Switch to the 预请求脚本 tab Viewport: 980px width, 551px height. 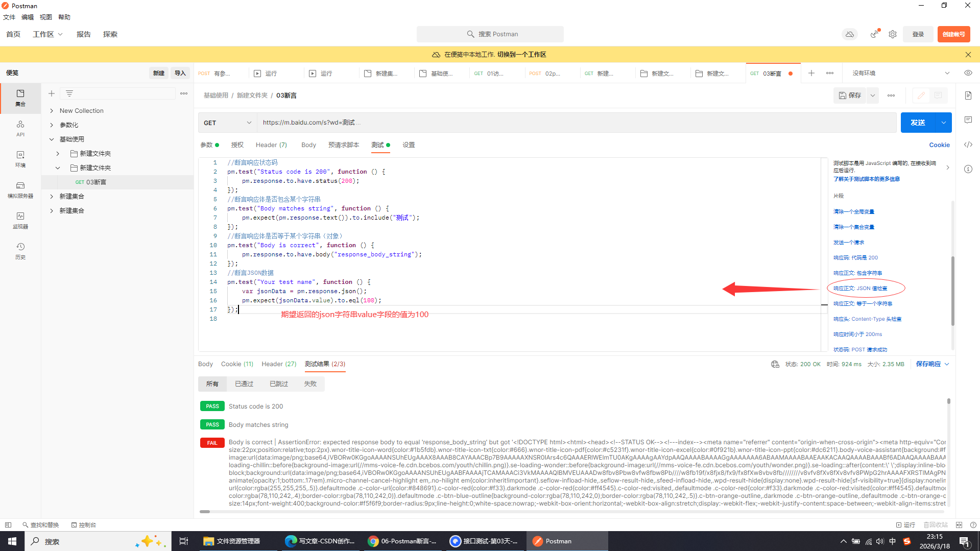[x=344, y=145]
